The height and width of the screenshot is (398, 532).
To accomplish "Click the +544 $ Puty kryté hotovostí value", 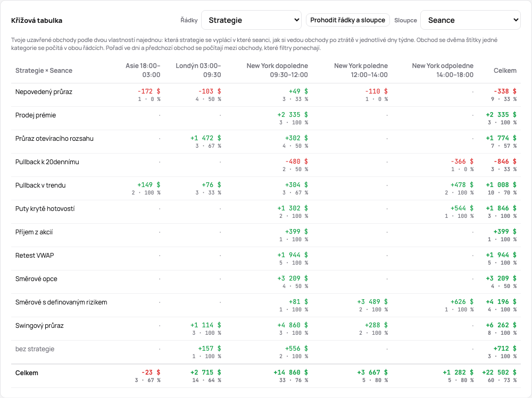I will tap(462, 208).
